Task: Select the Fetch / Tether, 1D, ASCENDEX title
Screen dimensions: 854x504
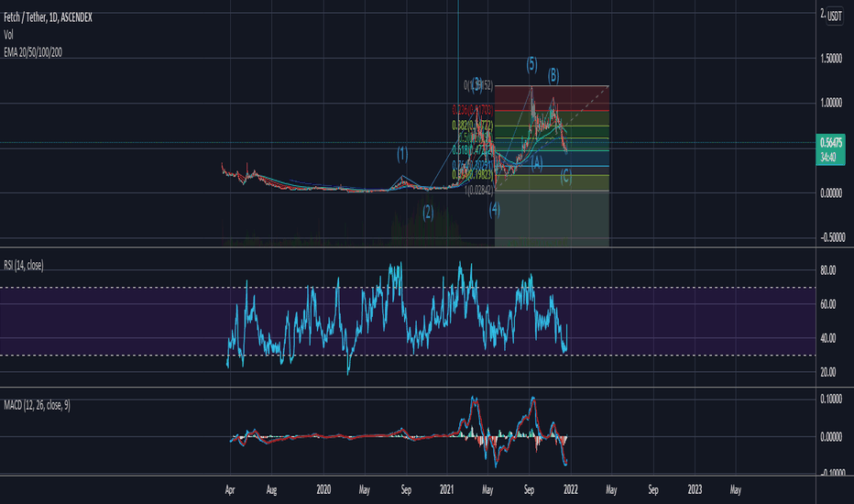Action: pos(48,17)
